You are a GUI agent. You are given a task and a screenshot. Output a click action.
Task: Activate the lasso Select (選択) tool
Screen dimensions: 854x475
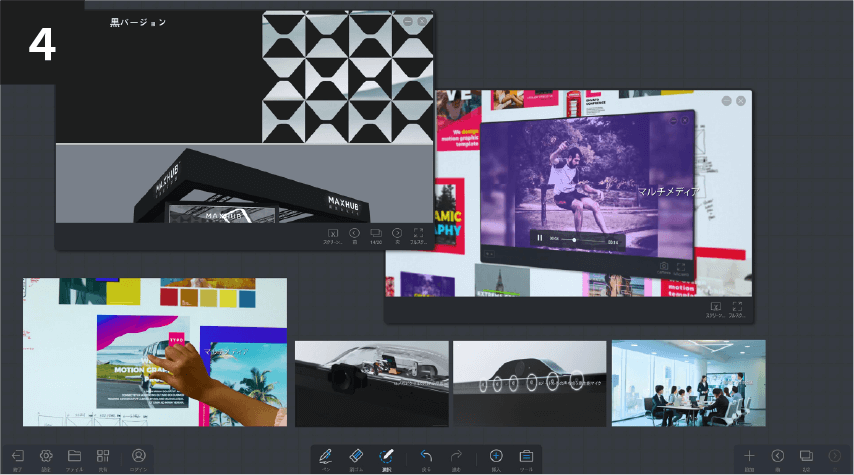tap(387, 457)
